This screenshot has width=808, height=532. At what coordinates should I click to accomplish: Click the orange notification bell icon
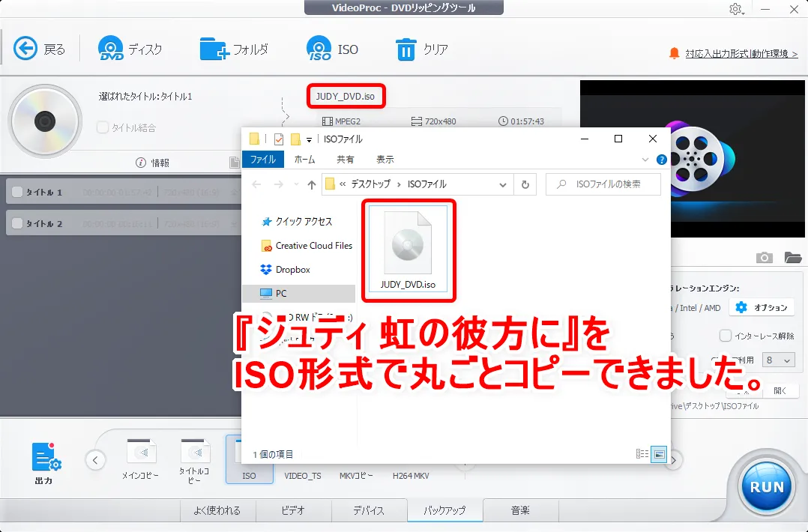[x=674, y=53]
